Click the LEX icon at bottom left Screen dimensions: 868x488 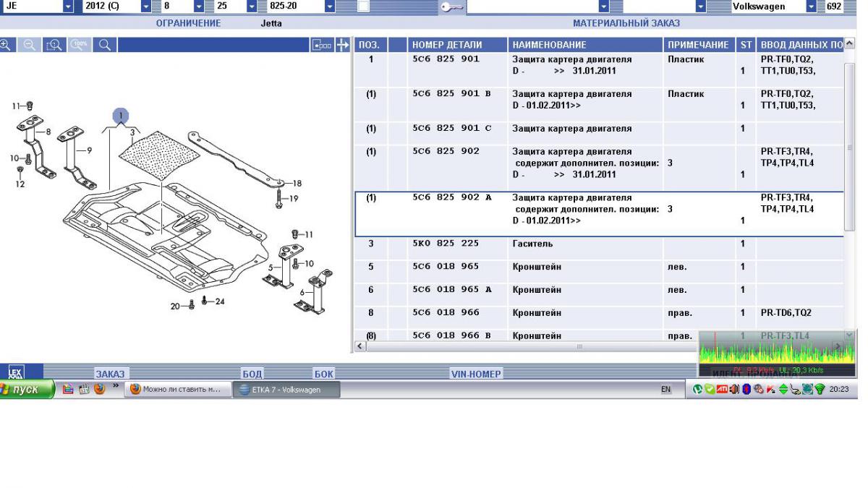[x=15, y=372]
